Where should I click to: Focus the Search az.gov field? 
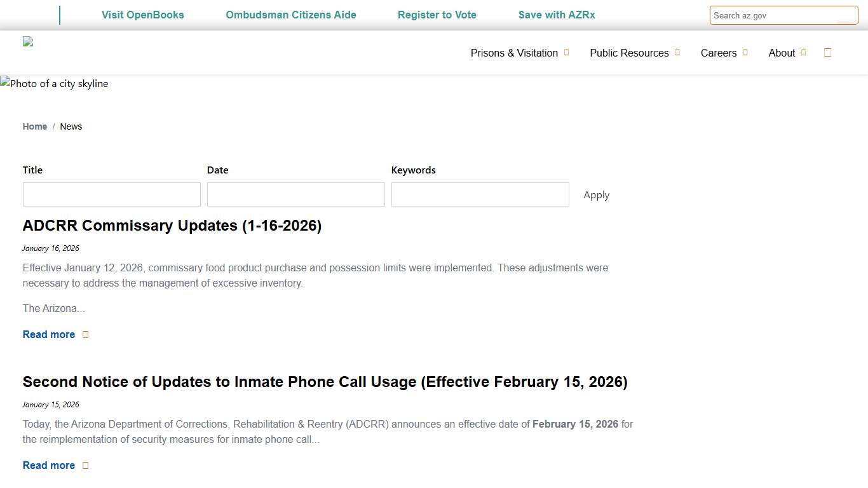(775, 15)
